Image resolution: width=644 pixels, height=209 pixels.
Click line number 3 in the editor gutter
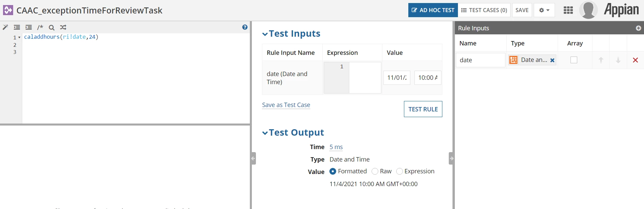15,52
